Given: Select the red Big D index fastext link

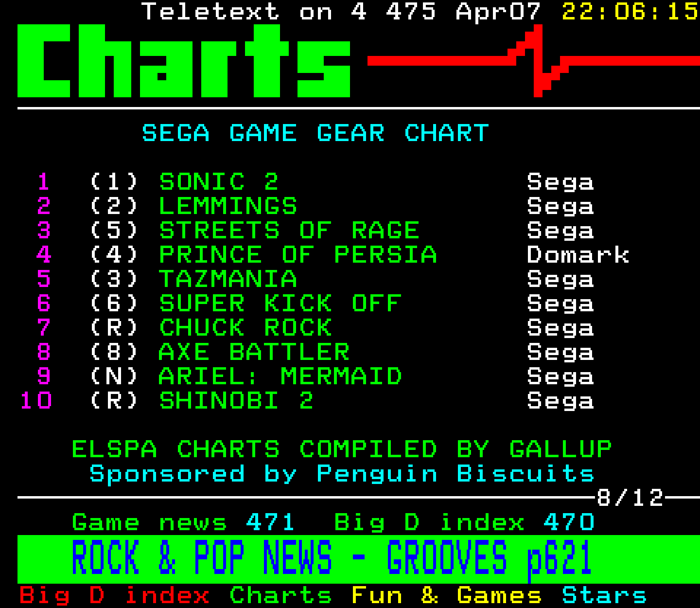Looking at the screenshot, I should point(115,595).
